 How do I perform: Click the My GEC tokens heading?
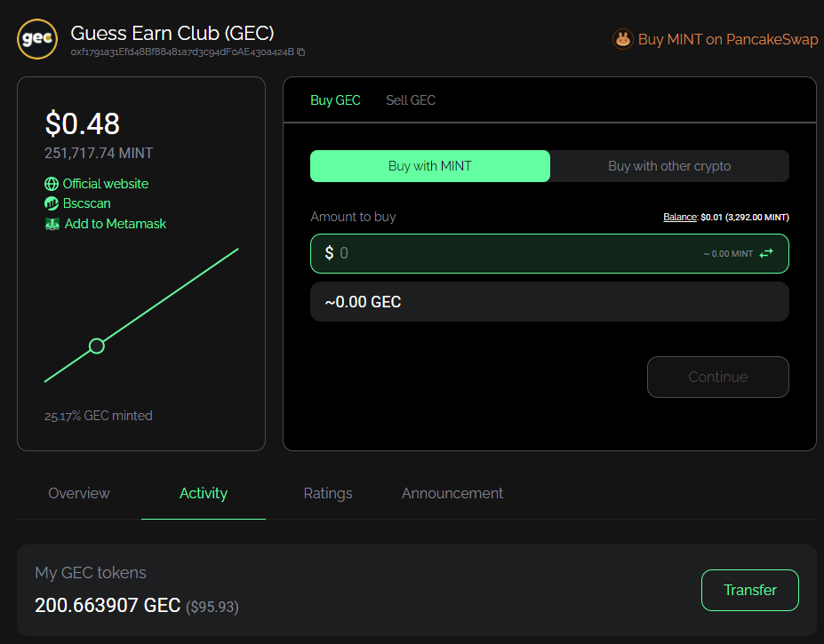pos(91,573)
